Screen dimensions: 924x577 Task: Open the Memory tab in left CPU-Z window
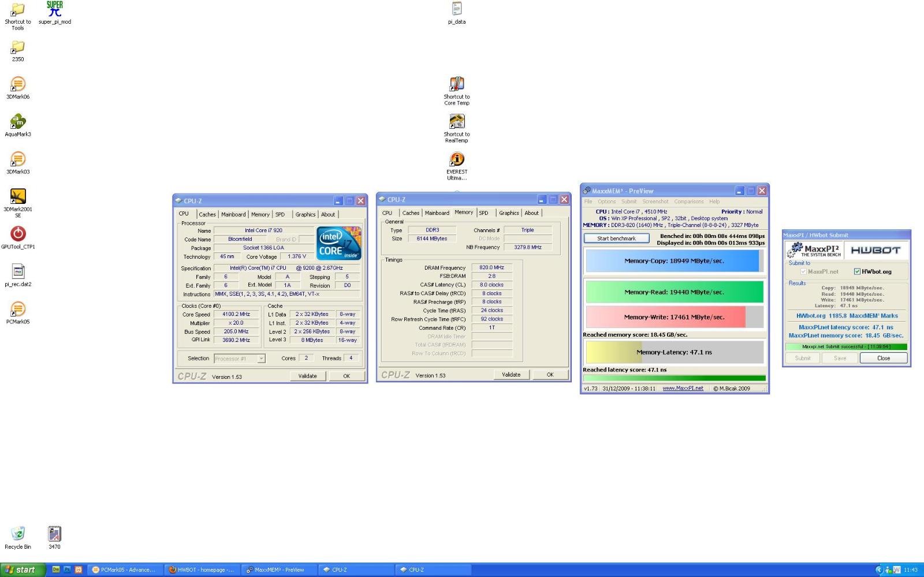(x=260, y=214)
